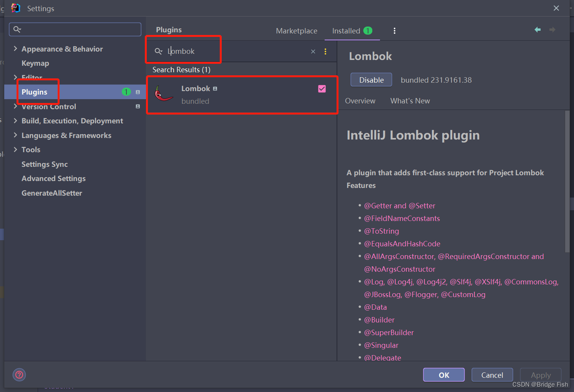Open the kebab menu beside the Installed tab
Screen dimensions: 574x392
pyautogui.click(x=394, y=30)
